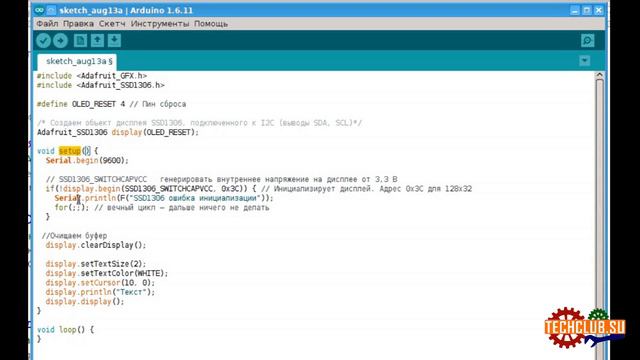The image size is (640, 360).
Task: Click the Arduino logo in title bar
Action: (x=39, y=10)
